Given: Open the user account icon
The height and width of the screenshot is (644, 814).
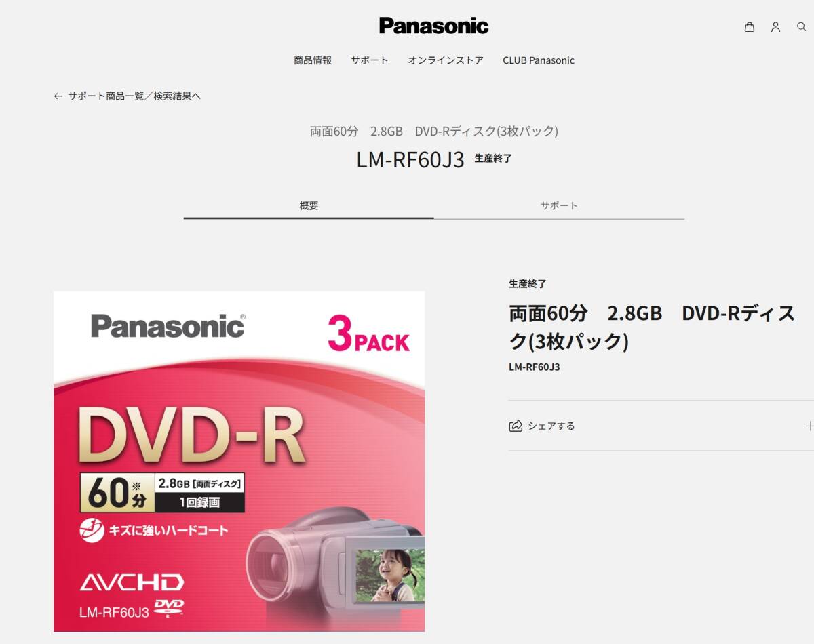Looking at the screenshot, I should 775,27.
